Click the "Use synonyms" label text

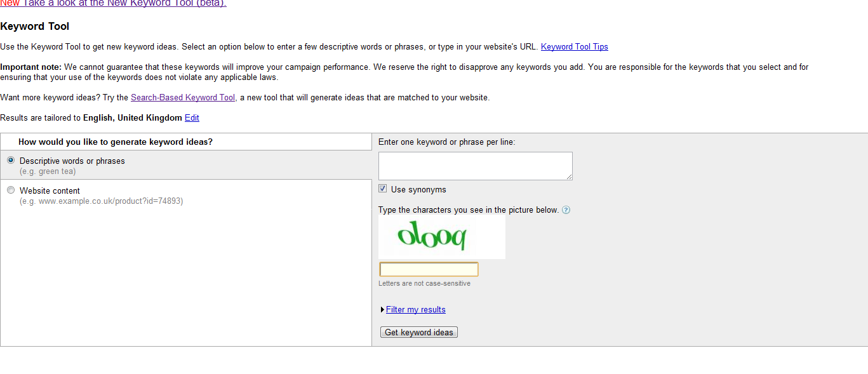(x=418, y=190)
